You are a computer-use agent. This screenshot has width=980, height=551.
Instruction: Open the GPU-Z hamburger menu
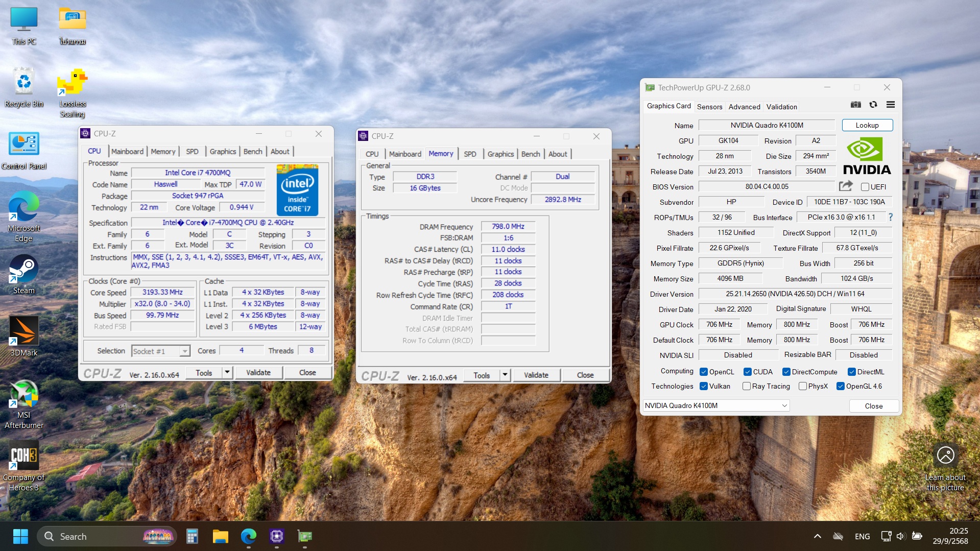[891, 105]
